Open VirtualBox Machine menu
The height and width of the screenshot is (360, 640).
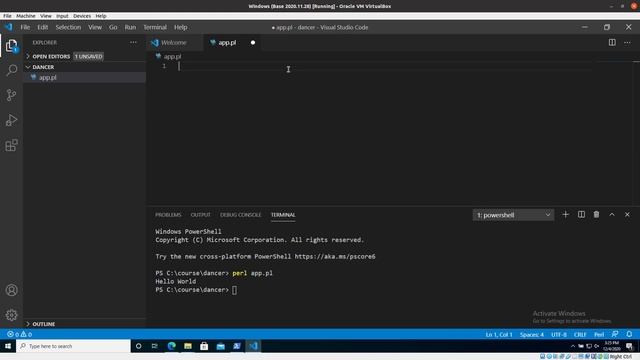click(26, 16)
